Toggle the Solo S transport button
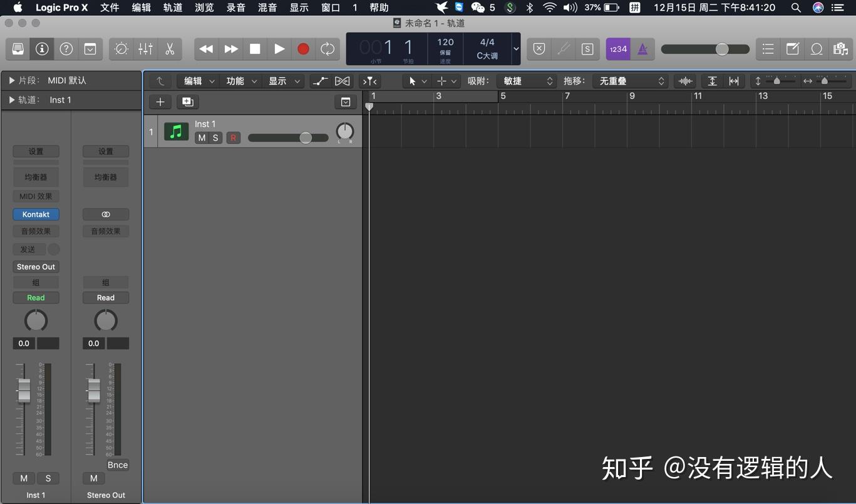 [587, 49]
